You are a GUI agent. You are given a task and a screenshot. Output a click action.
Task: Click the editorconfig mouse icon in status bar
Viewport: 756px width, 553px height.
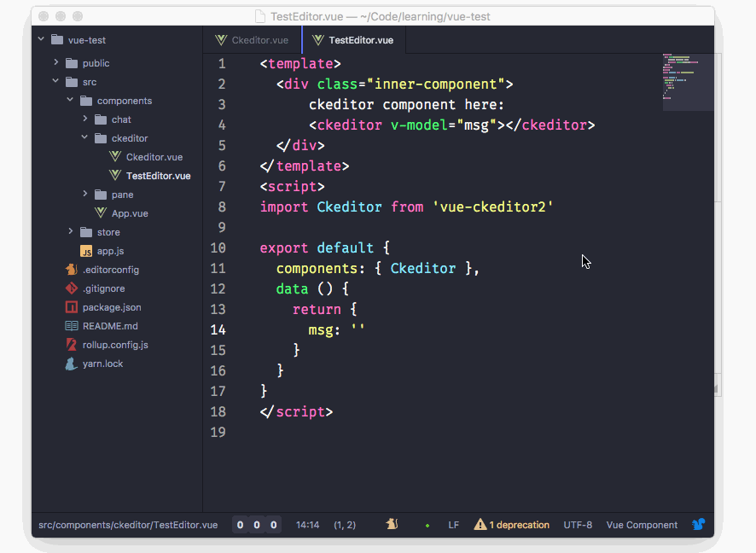392,524
